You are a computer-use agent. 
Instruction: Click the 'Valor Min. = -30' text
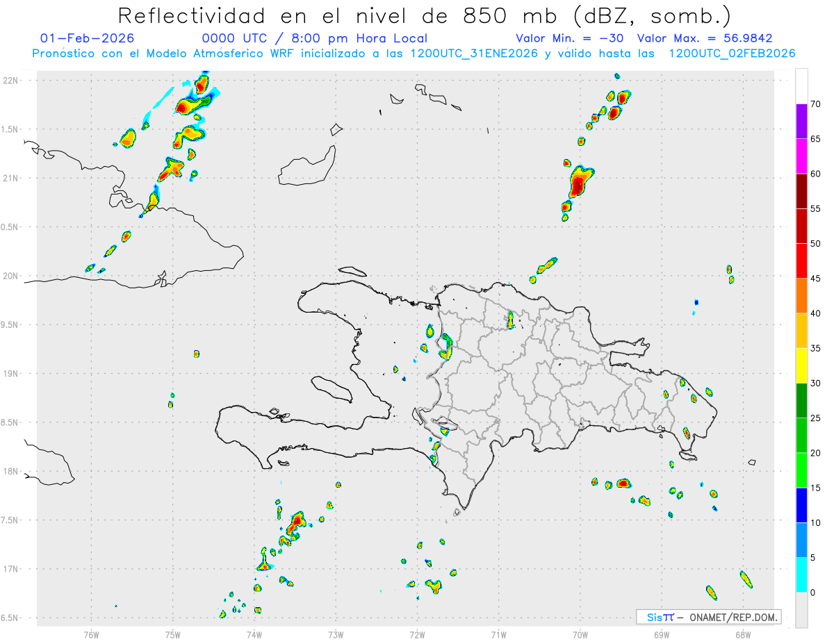click(x=571, y=38)
